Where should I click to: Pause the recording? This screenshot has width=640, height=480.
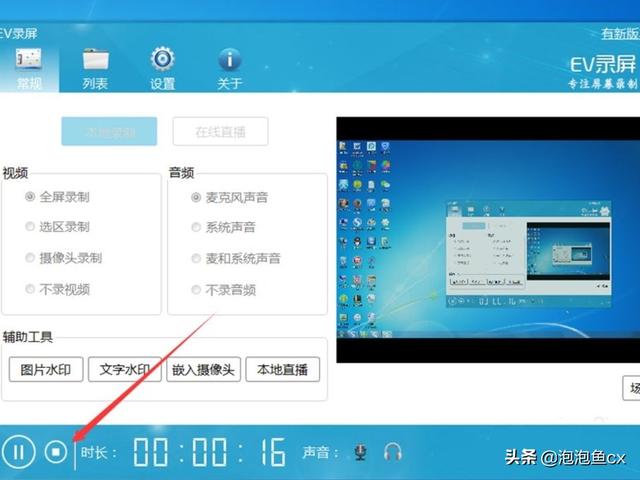[x=18, y=452]
